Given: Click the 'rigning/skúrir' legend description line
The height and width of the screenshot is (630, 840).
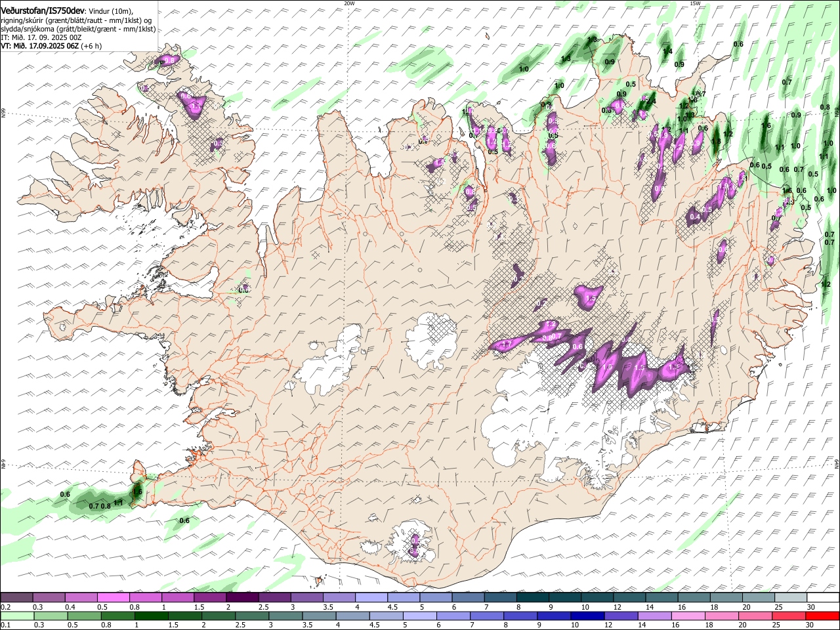Looking at the screenshot, I should (76, 20).
